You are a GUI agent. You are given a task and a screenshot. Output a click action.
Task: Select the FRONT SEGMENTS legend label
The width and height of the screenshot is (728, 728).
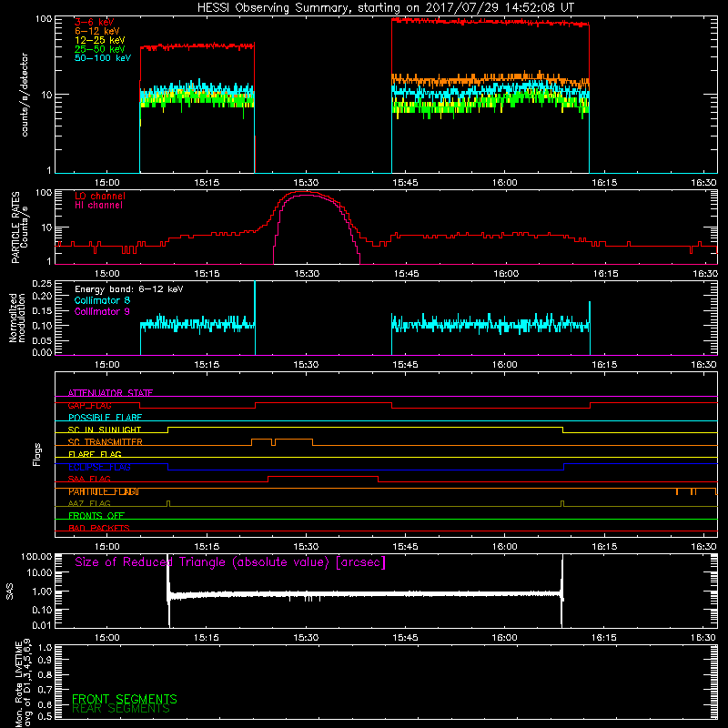click(125, 699)
